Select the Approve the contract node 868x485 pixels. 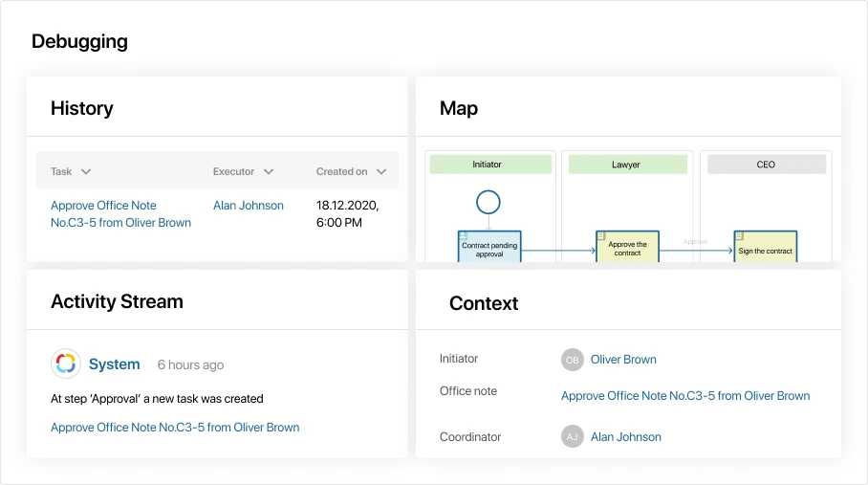pos(627,248)
